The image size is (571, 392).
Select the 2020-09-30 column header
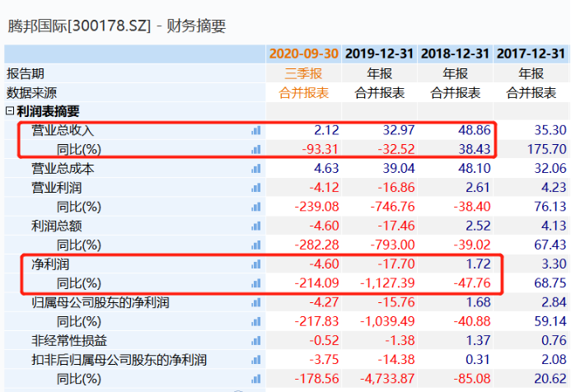click(304, 54)
